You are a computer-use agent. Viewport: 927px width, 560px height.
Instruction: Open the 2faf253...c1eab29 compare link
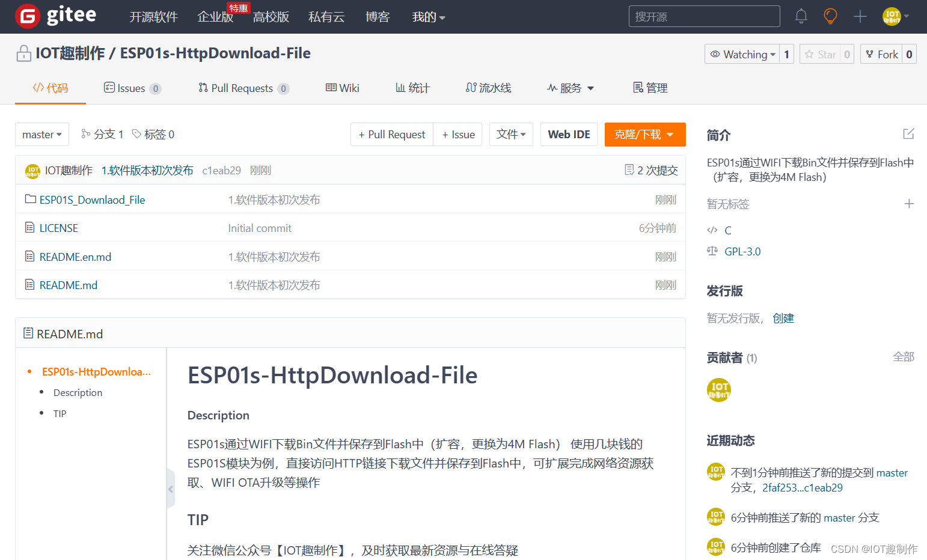coord(803,488)
